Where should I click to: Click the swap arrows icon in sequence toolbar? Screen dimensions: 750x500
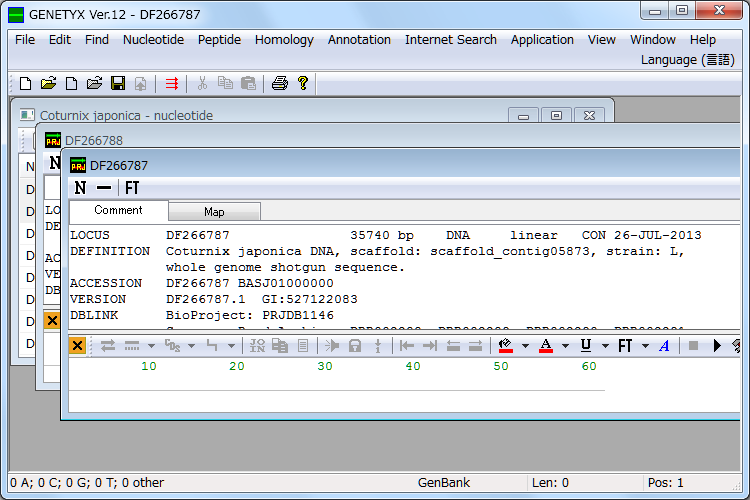(108, 345)
